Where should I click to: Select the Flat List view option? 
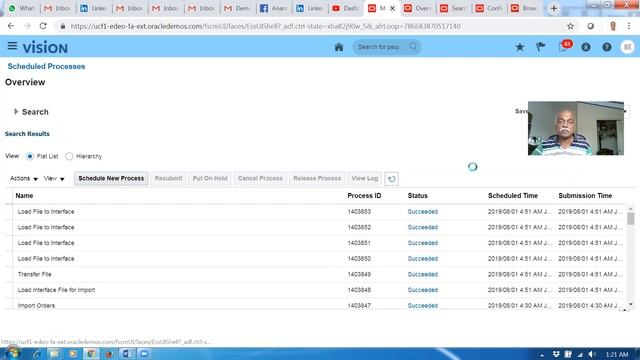[30, 156]
